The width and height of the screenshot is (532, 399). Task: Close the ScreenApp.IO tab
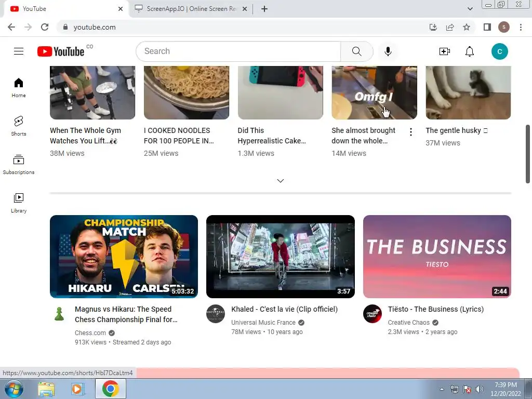click(x=245, y=9)
